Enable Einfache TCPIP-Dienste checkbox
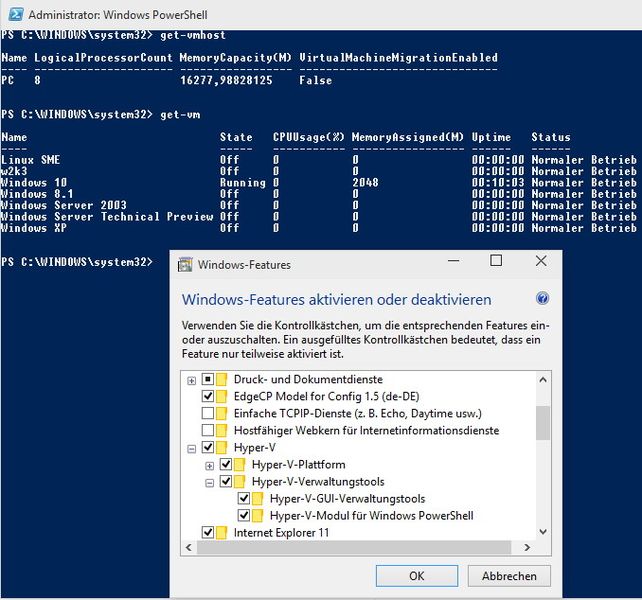 pyautogui.click(x=208, y=413)
